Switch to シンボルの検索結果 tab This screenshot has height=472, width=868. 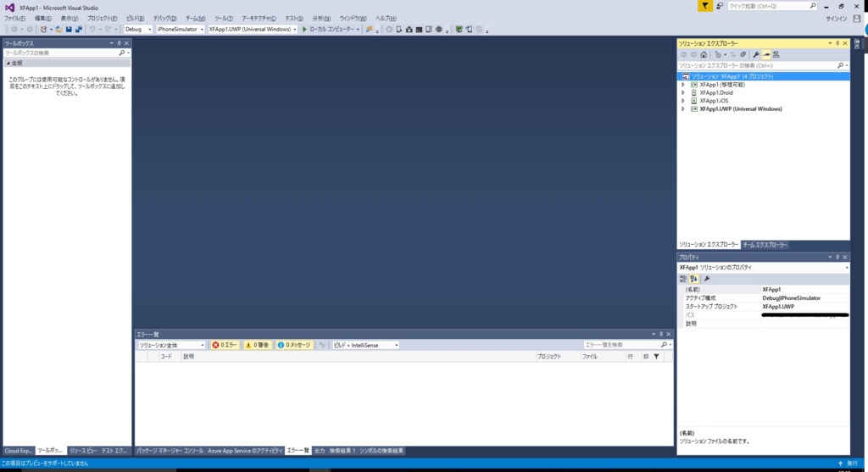381,451
